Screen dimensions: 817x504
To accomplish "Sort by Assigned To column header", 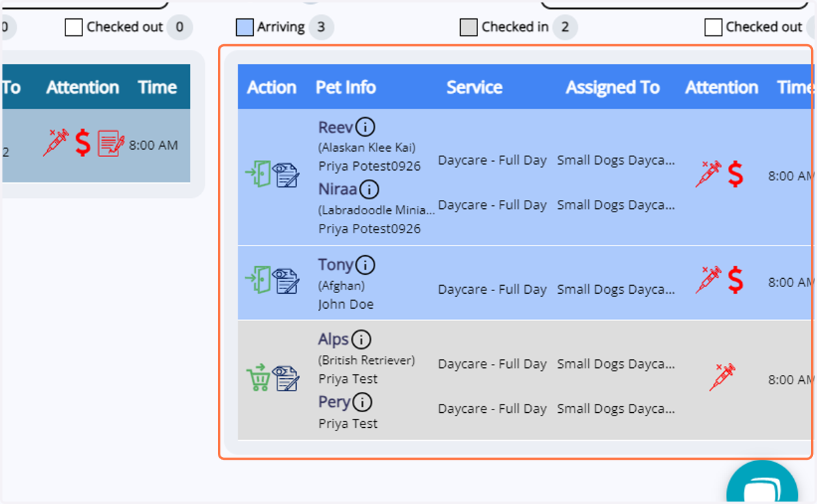I will tap(613, 87).
